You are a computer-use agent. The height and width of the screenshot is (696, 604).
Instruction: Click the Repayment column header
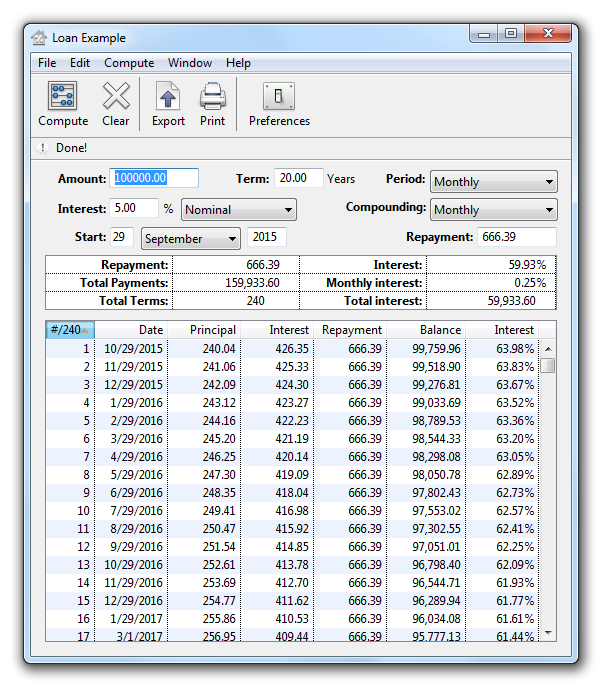pos(350,330)
